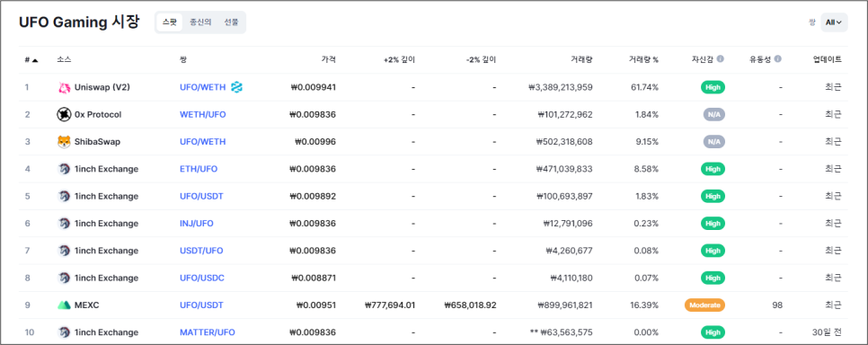The height and width of the screenshot is (345, 868).
Task: Click info icon next to 자신감 column header
Action: pos(721,58)
